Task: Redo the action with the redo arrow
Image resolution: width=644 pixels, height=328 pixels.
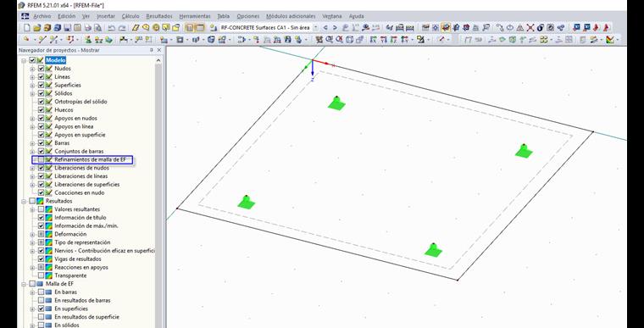Action: click(x=122, y=27)
